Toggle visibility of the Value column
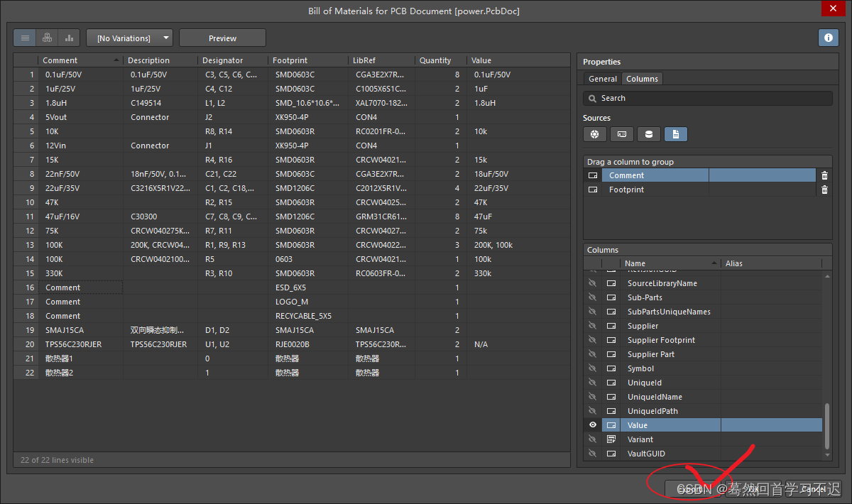Image resolution: width=852 pixels, height=504 pixels. pyautogui.click(x=593, y=424)
